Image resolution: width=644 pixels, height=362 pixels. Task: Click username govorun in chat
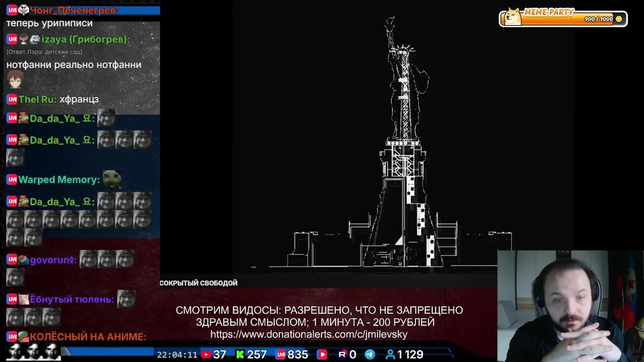pos(53,260)
